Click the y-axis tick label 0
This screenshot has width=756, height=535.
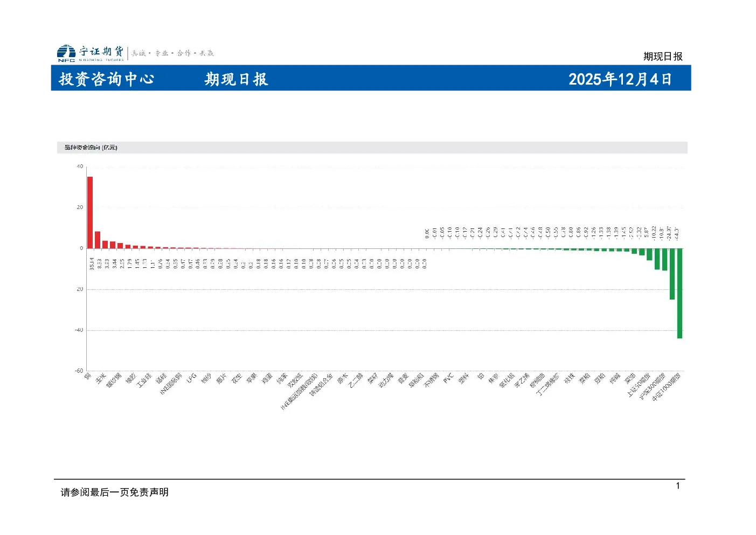[x=82, y=248]
